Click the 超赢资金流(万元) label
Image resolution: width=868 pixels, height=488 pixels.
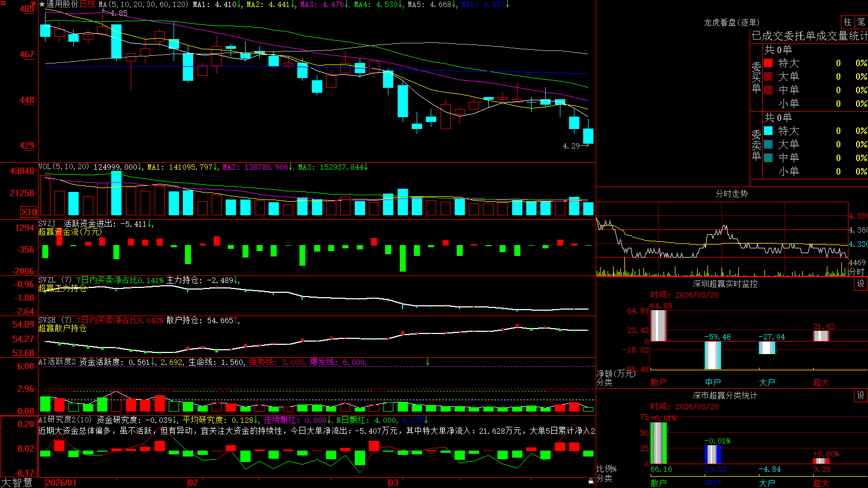(x=70, y=232)
